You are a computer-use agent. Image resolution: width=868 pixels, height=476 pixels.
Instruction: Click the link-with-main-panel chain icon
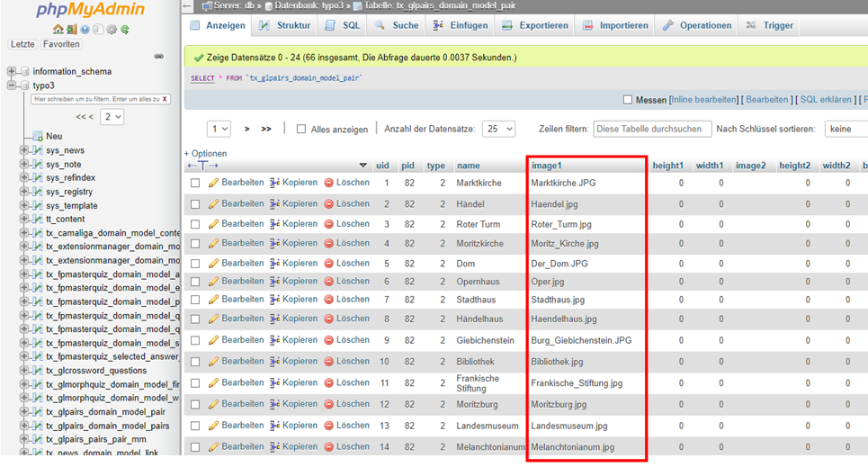click(x=159, y=56)
